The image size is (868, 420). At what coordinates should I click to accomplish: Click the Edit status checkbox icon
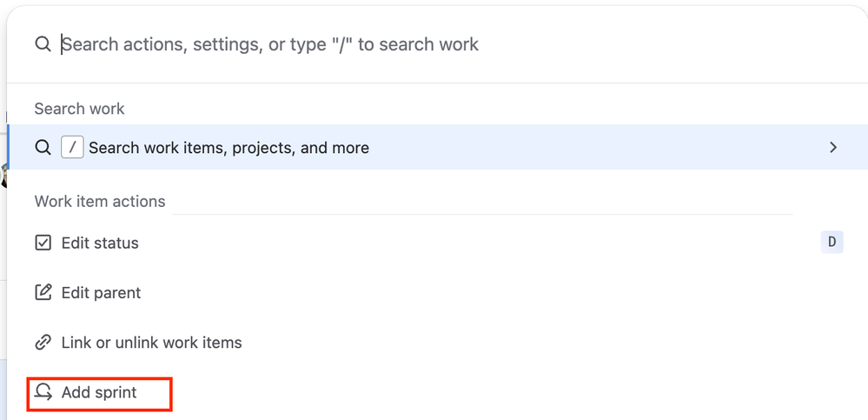[43, 243]
